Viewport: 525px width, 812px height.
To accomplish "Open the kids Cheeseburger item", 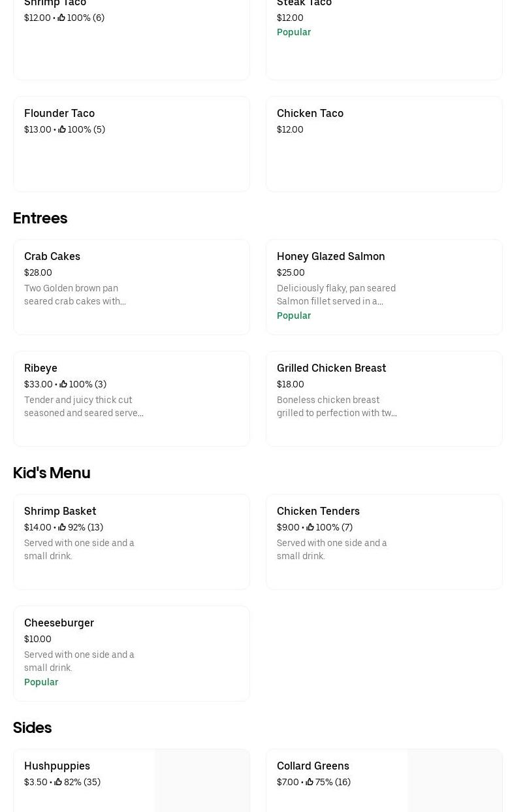I will 59,623.
